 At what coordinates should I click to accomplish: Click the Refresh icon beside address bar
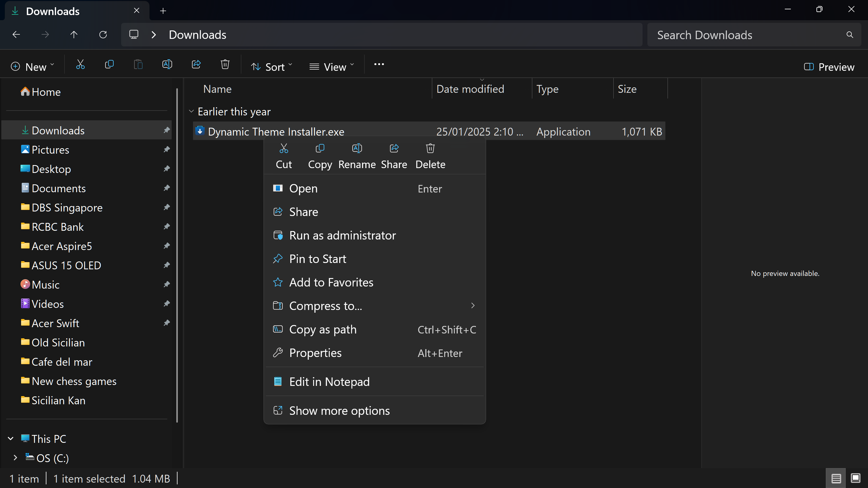[x=103, y=35]
